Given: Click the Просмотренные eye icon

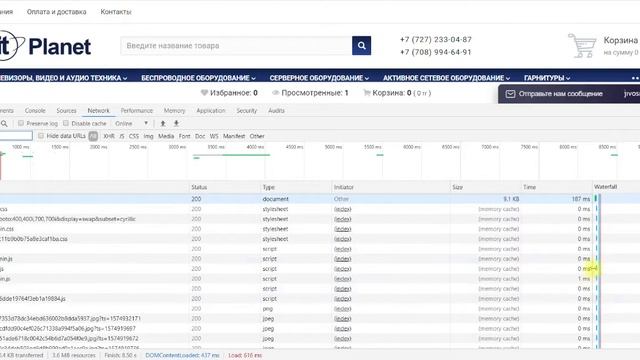Looking at the screenshot, I should [x=276, y=93].
